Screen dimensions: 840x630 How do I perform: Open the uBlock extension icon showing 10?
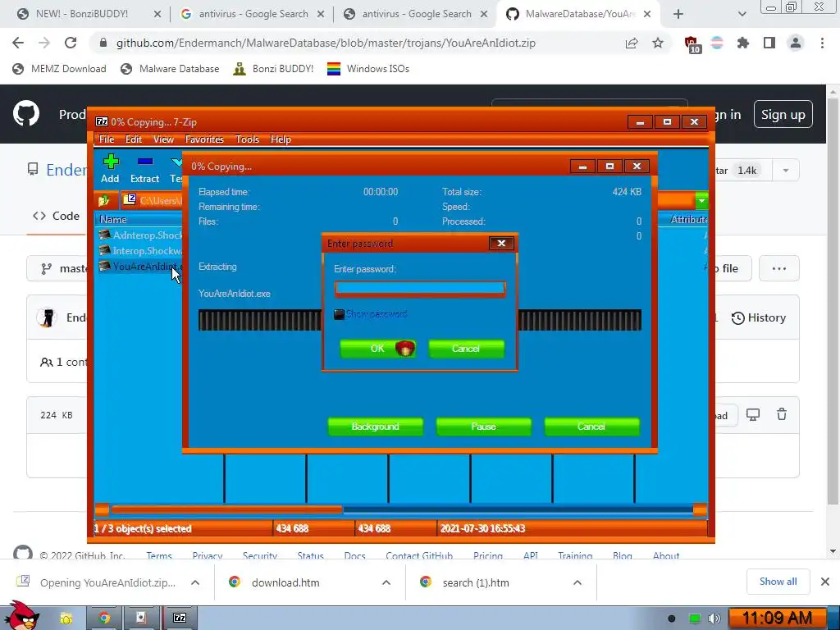coord(692,44)
